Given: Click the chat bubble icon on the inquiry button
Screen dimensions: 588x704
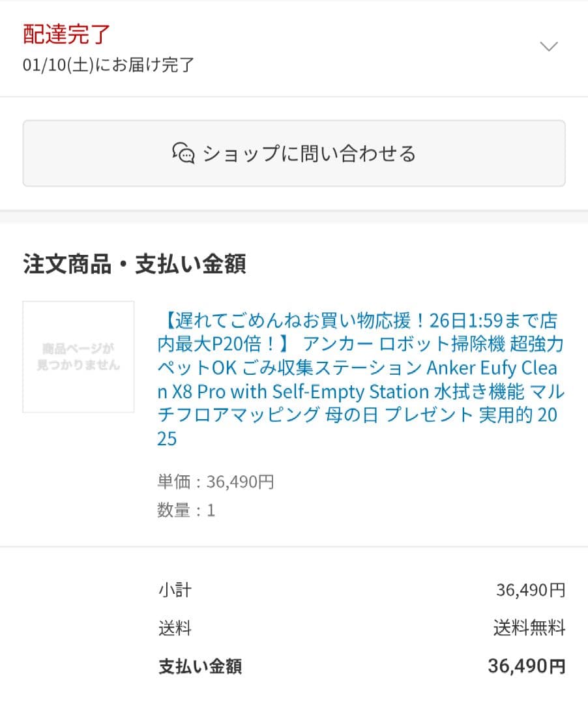Looking at the screenshot, I should click(x=184, y=154).
